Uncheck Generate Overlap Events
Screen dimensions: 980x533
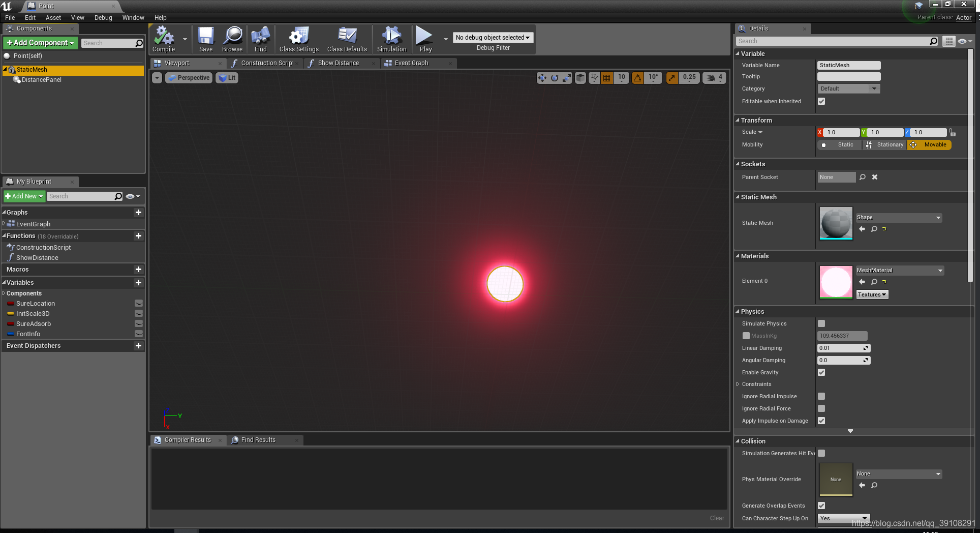tap(821, 506)
